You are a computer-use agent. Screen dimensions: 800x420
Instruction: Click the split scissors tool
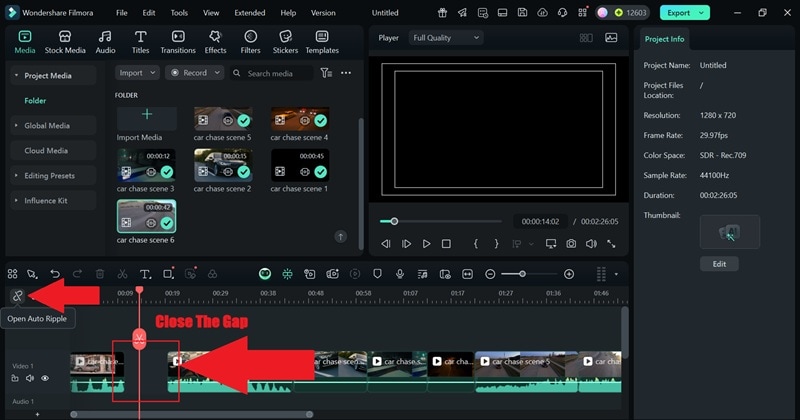pyautogui.click(x=122, y=274)
